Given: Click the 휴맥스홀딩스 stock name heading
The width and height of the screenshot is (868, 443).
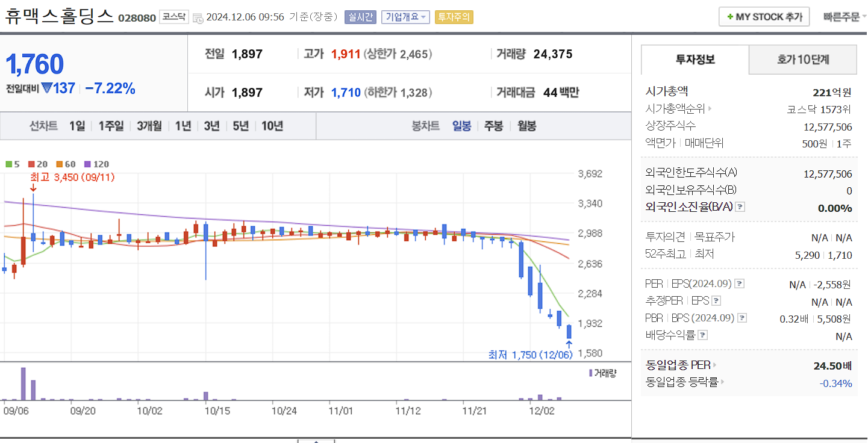Looking at the screenshot, I should [59, 16].
